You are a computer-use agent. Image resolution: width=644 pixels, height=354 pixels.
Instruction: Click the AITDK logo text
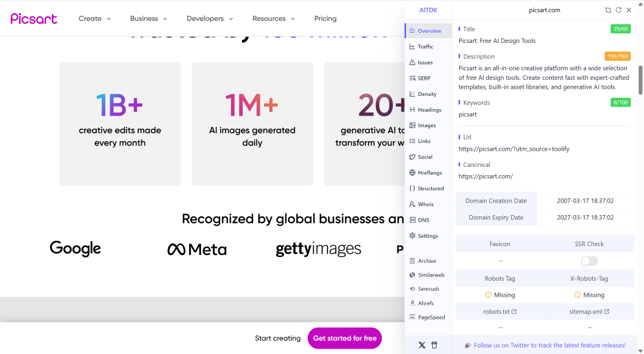[428, 10]
